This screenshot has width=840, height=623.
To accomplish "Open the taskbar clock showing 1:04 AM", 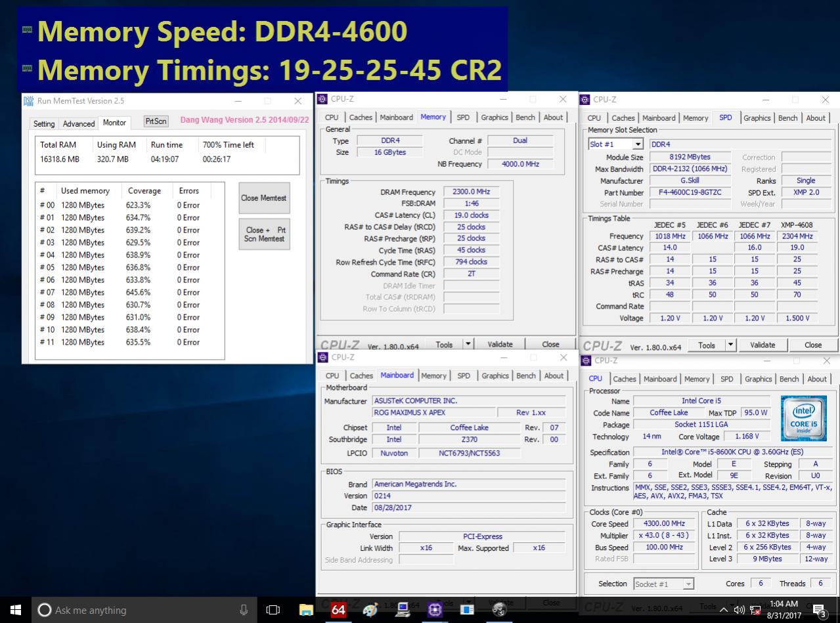I will 784,610.
